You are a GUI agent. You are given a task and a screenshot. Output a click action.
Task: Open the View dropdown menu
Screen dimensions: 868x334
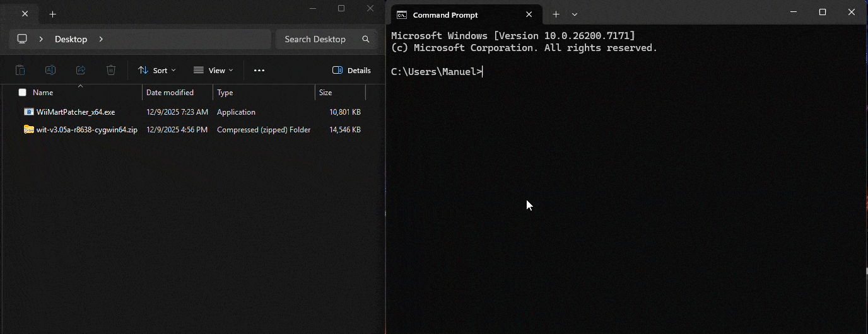coord(213,71)
